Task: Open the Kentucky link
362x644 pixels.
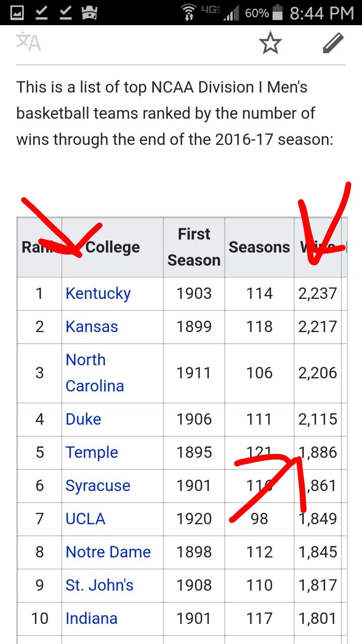Action: (98, 293)
